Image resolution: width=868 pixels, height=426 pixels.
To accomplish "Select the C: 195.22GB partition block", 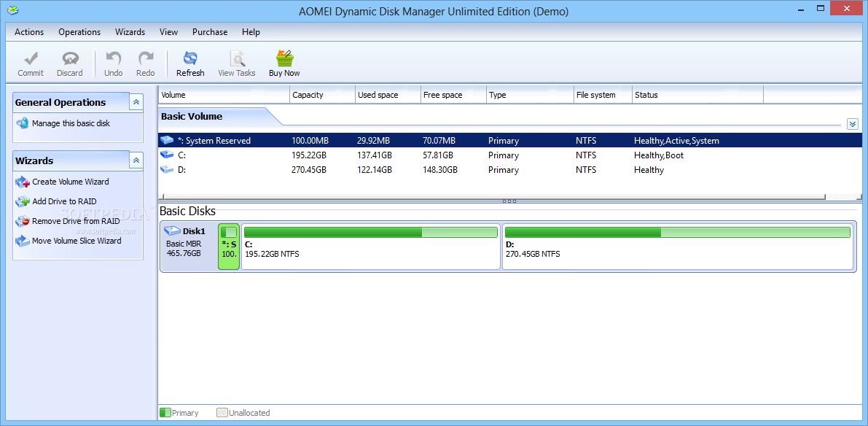I will point(371,247).
